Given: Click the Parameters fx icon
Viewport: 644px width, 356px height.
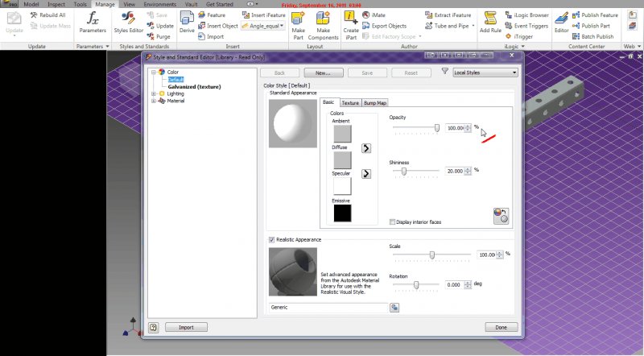Looking at the screenshot, I should (93, 21).
